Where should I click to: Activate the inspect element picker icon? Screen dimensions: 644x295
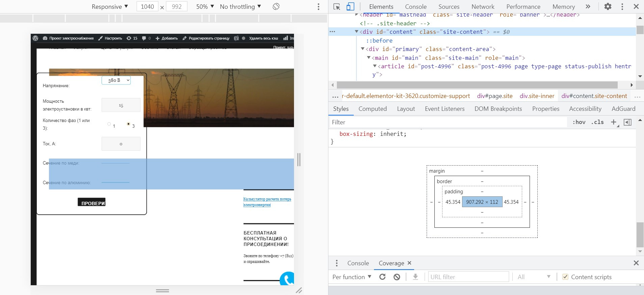pyautogui.click(x=337, y=6)
